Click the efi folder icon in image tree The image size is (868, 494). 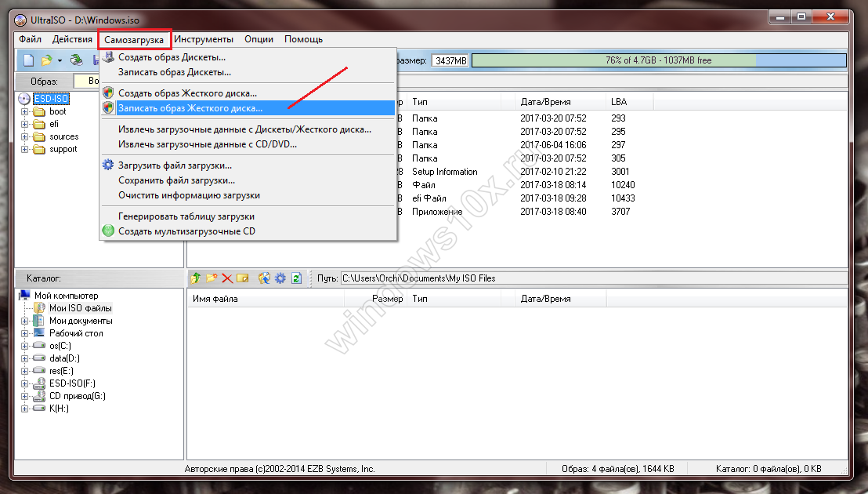38,124
